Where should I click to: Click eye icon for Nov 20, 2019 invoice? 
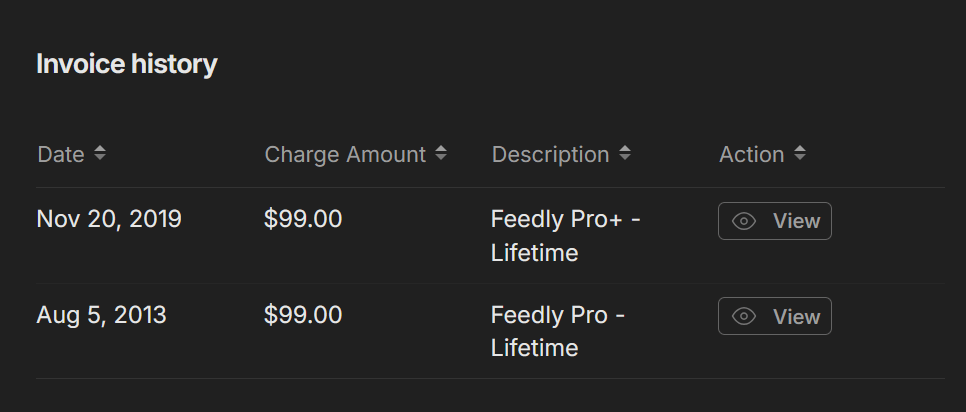744,221
